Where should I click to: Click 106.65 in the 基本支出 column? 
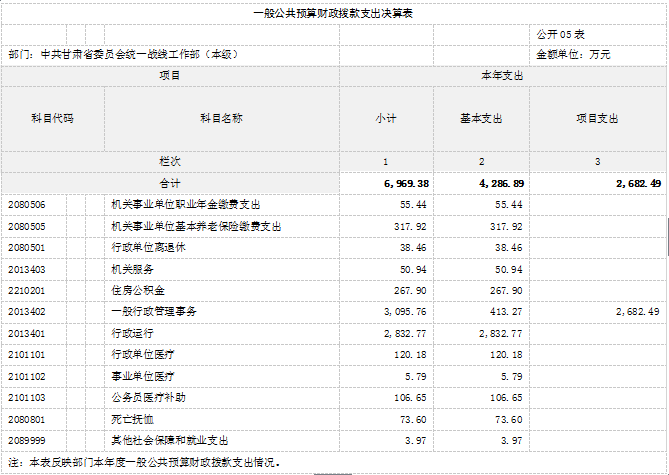(x=506, y=398)
